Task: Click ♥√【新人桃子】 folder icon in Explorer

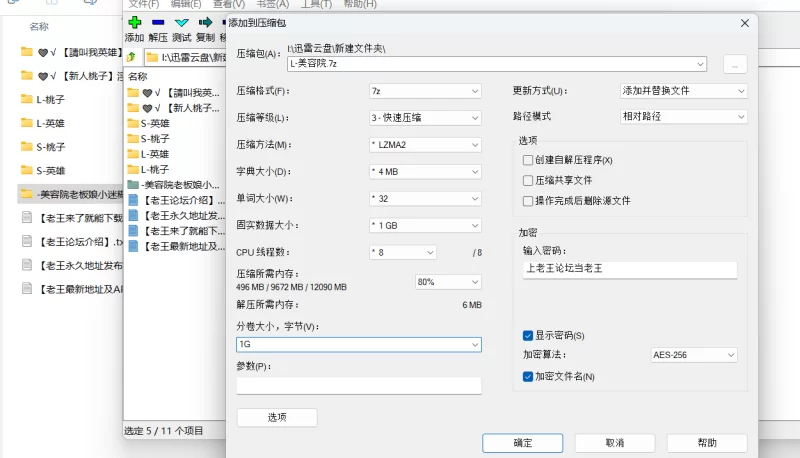Action: pos(27,75)
